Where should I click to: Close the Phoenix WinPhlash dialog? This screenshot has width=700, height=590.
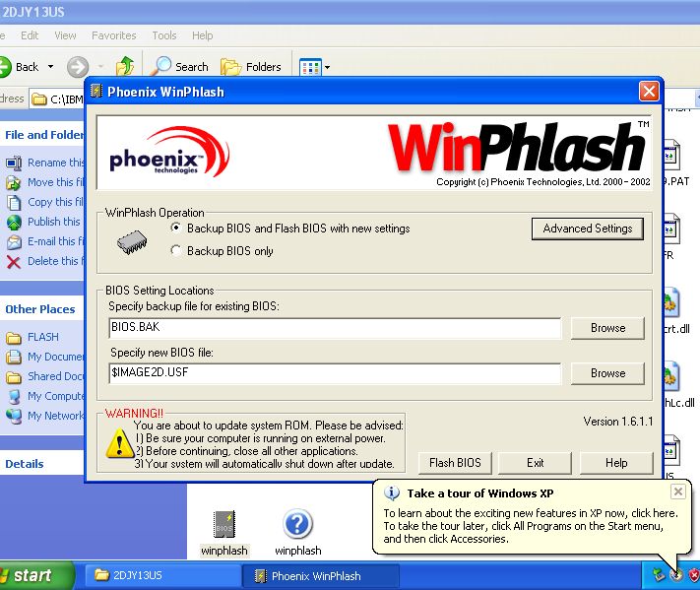pos(649,92)
